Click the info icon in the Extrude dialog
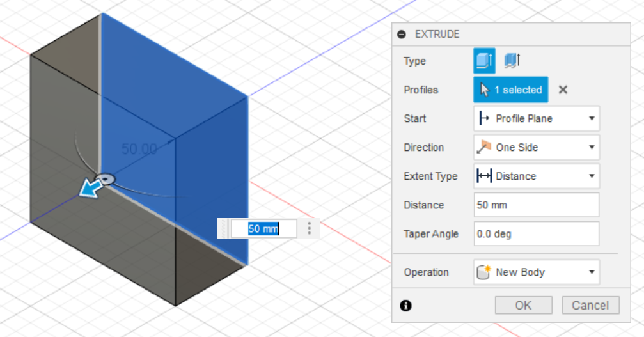 (x=406, y=306)
